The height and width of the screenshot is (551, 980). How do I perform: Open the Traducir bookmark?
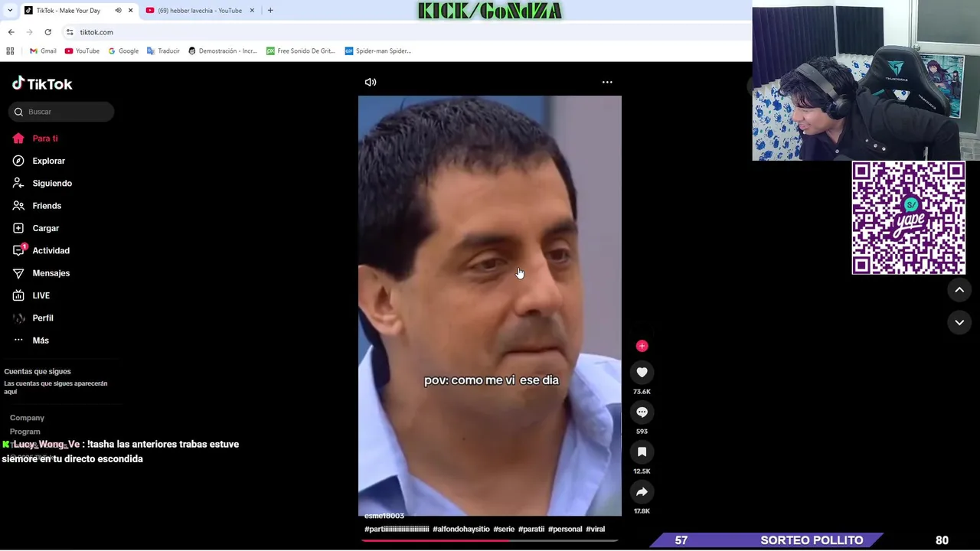coord(163,51)
